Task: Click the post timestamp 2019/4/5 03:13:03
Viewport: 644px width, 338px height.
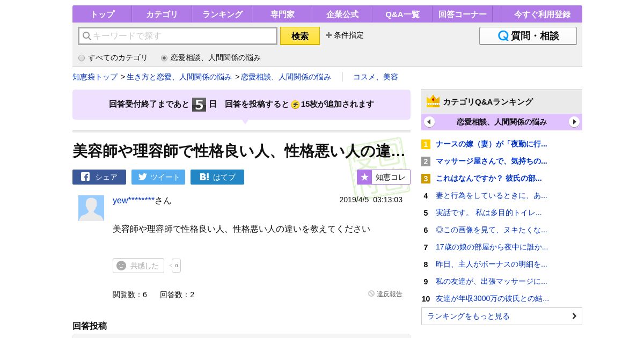Action: [x=371, y=200]
